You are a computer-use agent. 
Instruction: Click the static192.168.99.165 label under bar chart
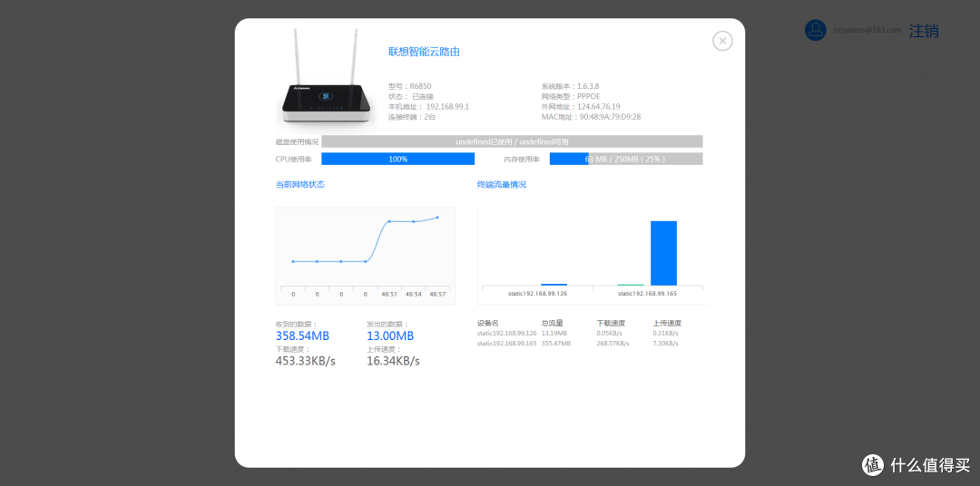[x=648, y=293]
